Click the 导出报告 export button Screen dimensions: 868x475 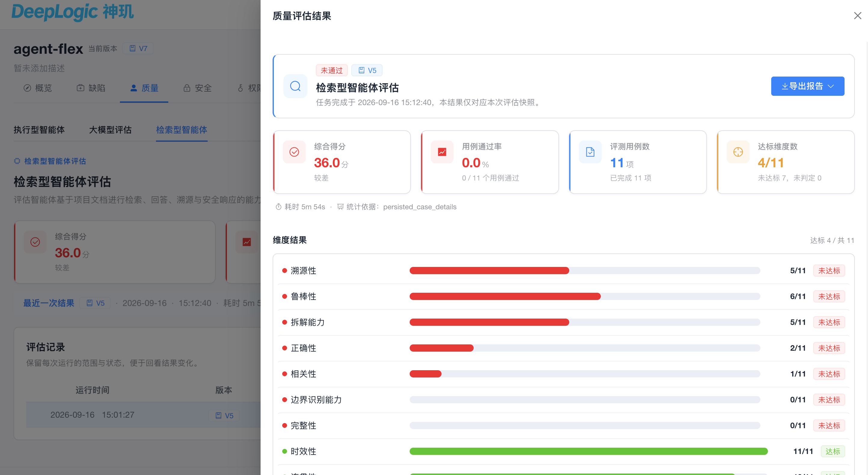[807, 86]
